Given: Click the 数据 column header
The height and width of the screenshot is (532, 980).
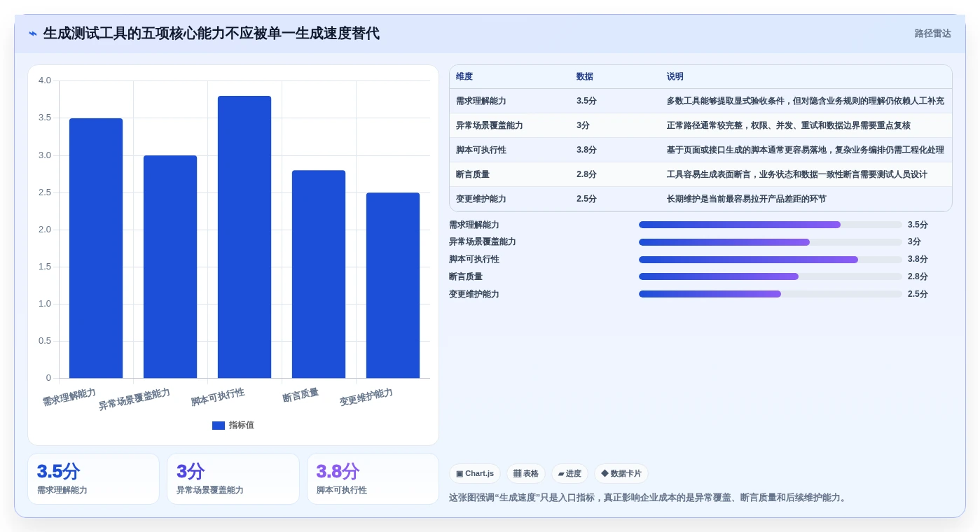Looking at the screenshot, I should tap(585, 77).
